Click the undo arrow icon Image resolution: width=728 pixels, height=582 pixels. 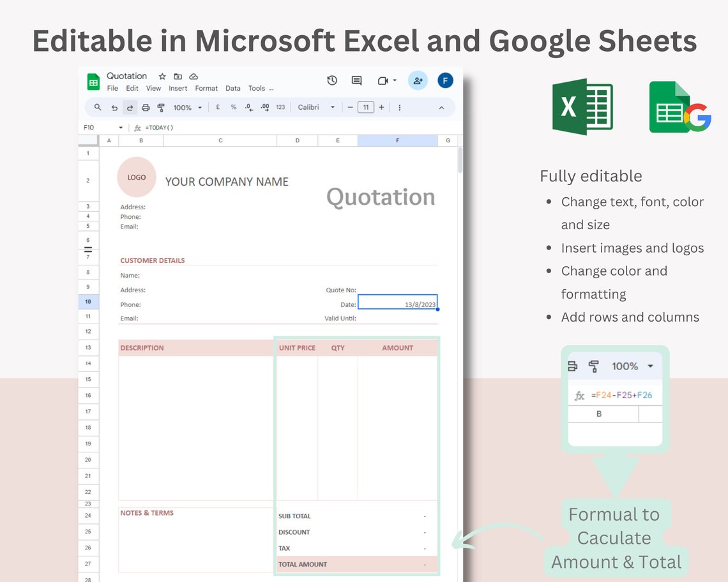coord(115,107)
